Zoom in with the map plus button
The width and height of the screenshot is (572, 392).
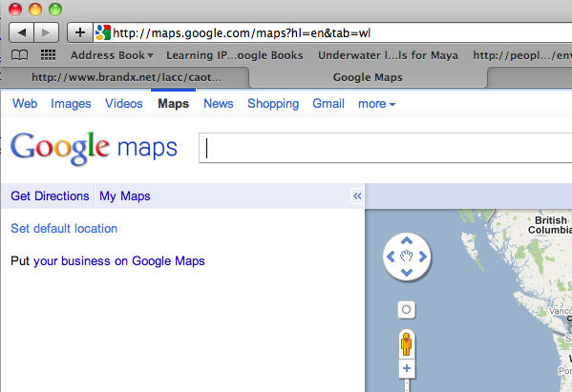pos(407,368)
